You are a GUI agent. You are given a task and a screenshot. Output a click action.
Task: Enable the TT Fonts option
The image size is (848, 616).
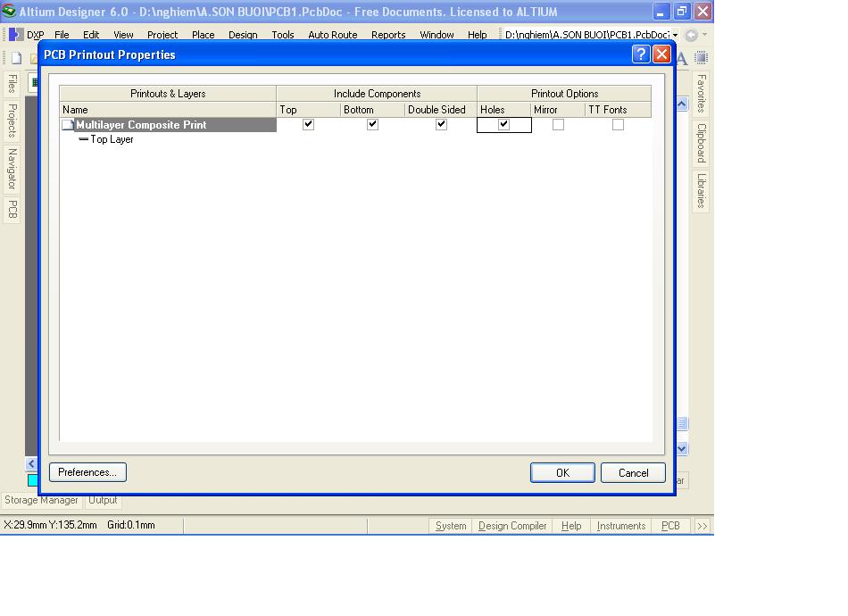click(x=618, y=124)
